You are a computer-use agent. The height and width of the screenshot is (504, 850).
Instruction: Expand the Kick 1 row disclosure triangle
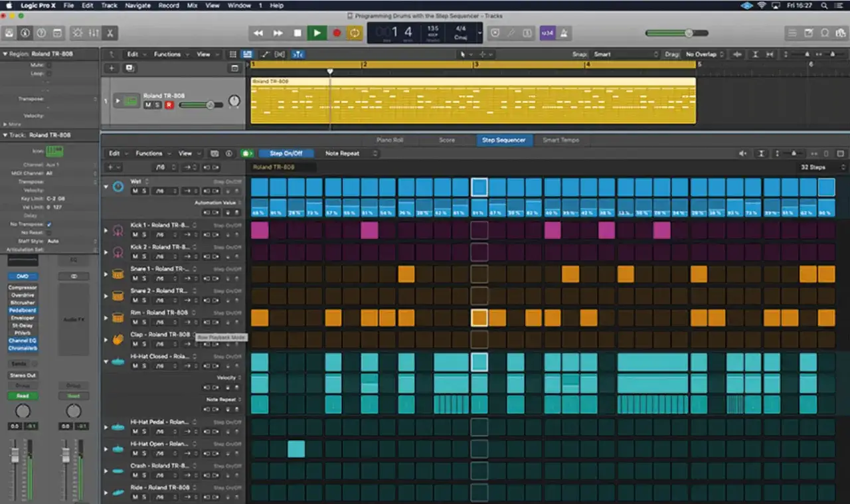coord(106,230)
